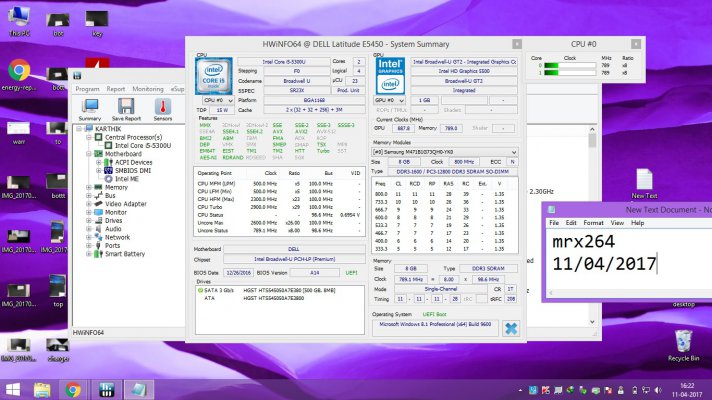Click the HWiNFO64 vertical scrollbar down arrow
The width and height of the screenshot is (712, 400).
[x=592, y=321]
